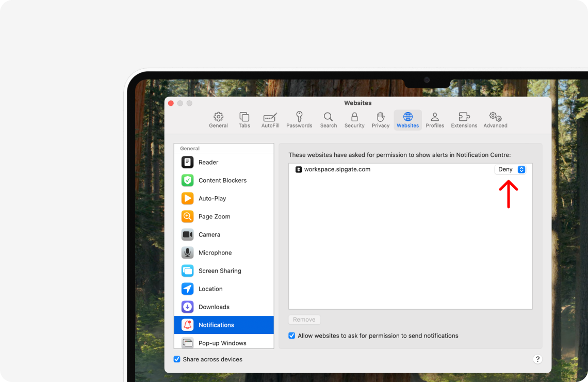The height and width of the screenshot is (382, 588).
Task: Click the Remove button
Action: [304, 320]
